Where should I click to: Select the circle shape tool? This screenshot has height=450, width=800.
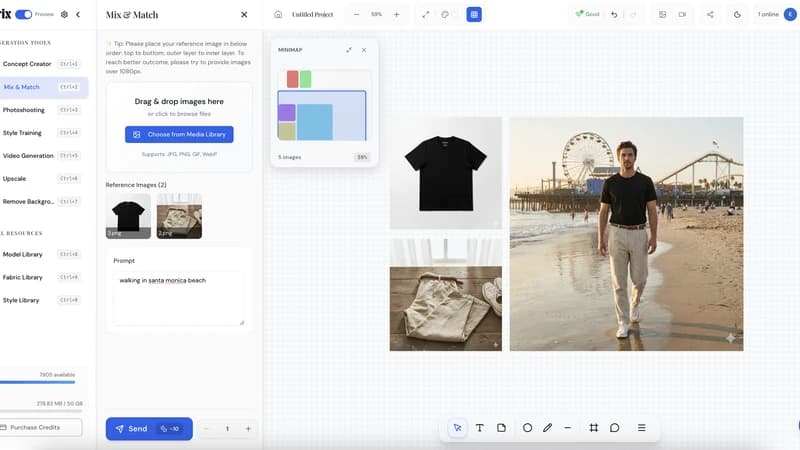point(528,428)
